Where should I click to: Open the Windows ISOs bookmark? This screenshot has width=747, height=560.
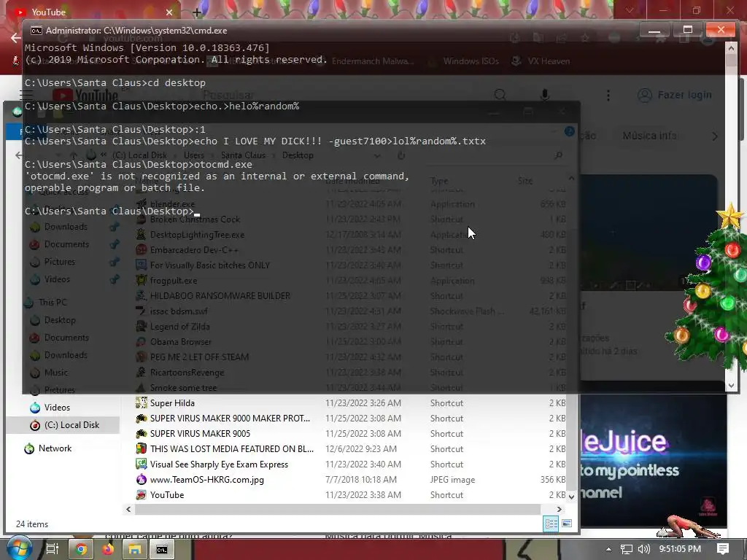point(464,61)
